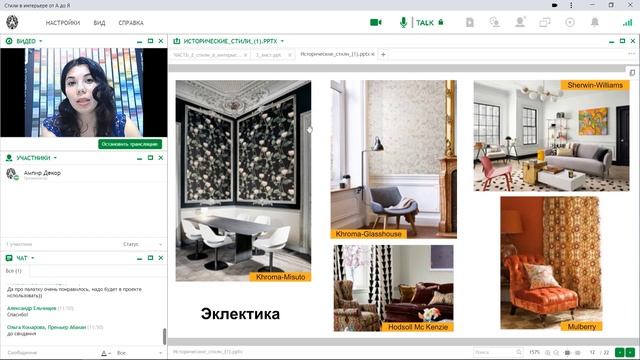Click the zoom slider handle in bottom bar
640x360 pixels.
pos(567,353)
